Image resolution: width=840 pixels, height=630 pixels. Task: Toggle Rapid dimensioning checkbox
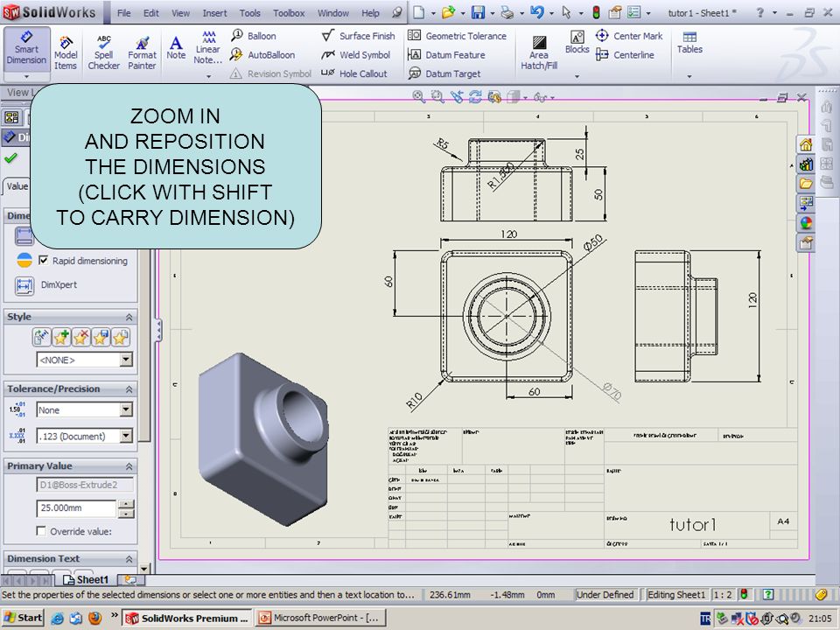click(44, 261)
